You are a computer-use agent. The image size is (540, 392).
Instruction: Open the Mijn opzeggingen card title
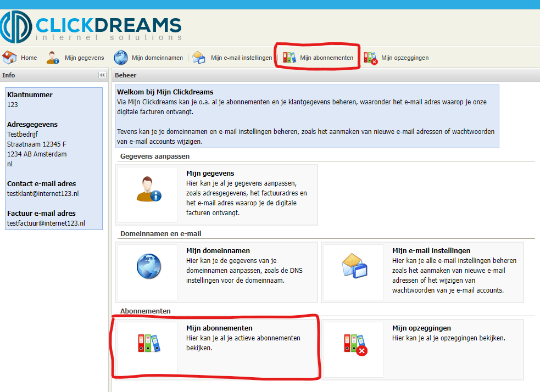pos(421,328)
